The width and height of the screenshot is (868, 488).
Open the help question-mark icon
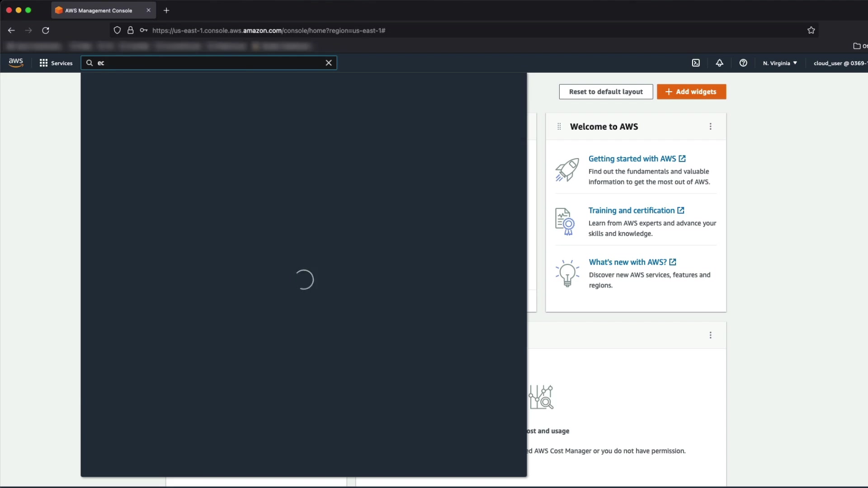click(x=743, y=63)
